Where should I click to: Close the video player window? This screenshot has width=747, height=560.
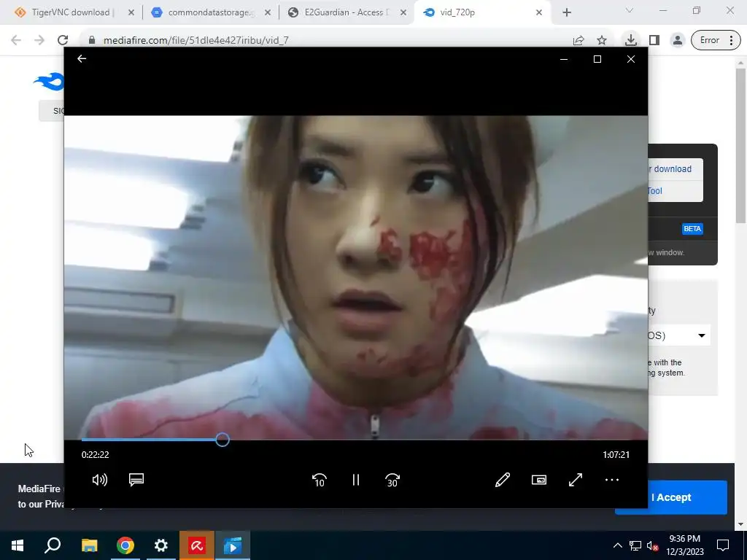[631, 59]
